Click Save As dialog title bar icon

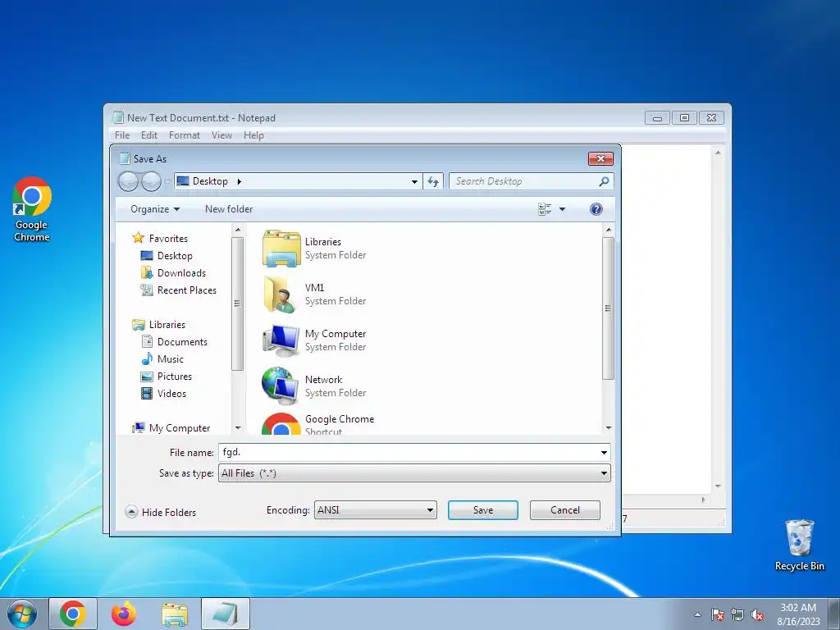point(125,158)
